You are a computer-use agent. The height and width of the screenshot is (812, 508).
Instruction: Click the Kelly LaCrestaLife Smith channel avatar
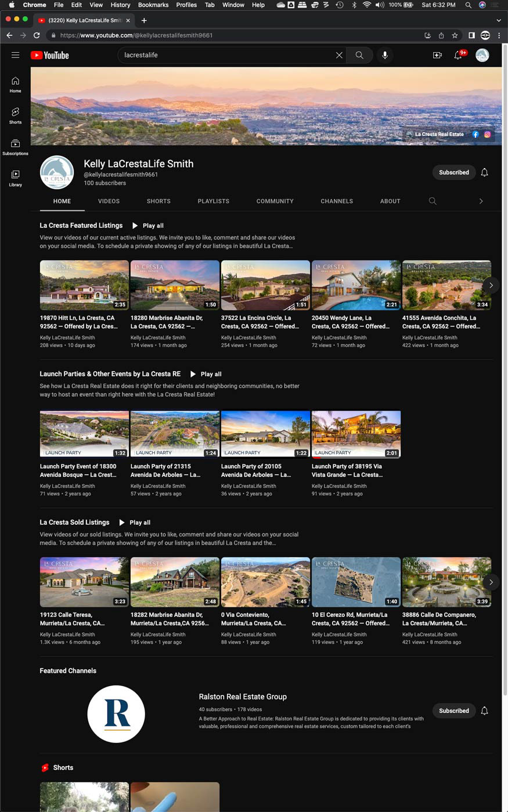[57, 173]
